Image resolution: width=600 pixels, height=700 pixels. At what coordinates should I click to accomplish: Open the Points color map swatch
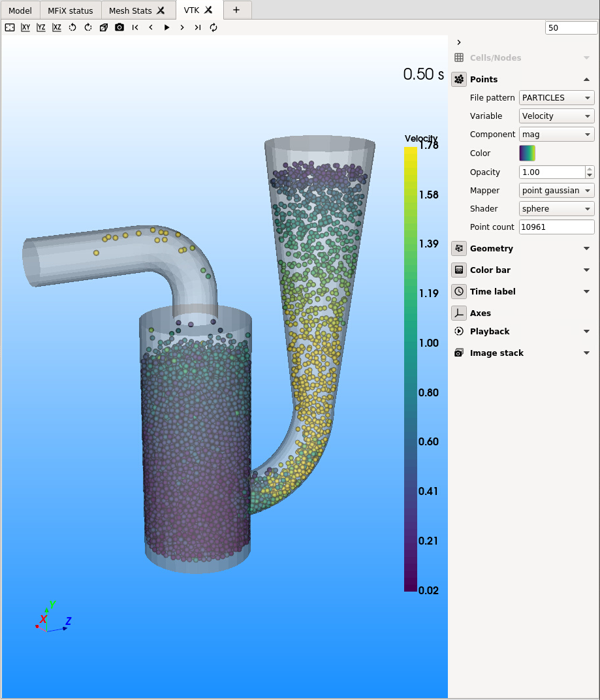pyautogui.click(x=527, y=153)
